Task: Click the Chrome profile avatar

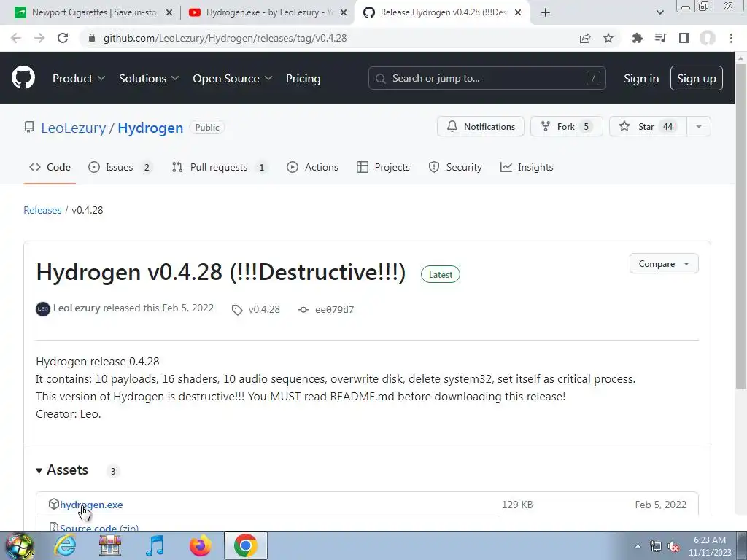Action: click(708, 38)
